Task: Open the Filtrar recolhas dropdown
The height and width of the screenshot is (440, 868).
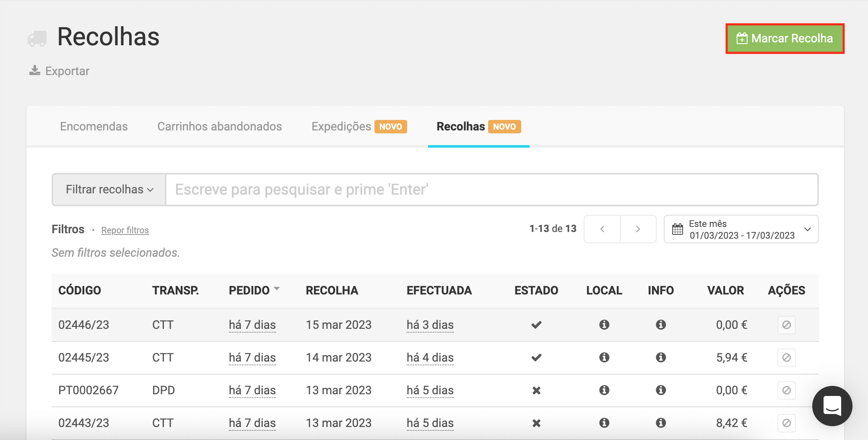Action: (109, 190)
